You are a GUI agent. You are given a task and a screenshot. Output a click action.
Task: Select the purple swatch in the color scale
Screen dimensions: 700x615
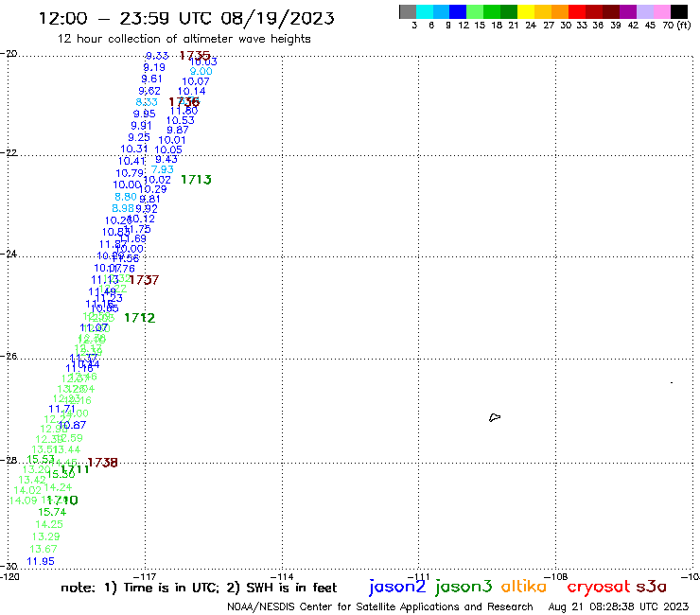point(628,11)
